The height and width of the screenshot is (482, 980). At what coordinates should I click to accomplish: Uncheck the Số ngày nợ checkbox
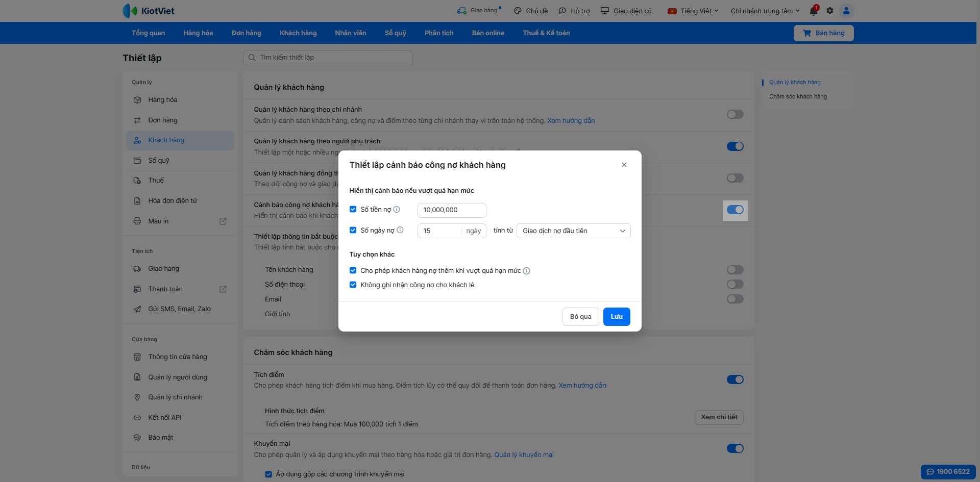(353, 230)
